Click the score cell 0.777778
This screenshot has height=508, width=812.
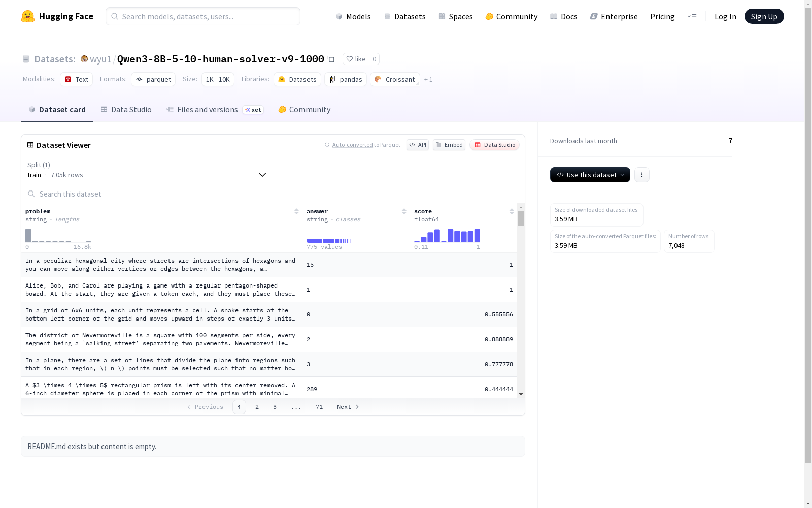coord(463,364)
